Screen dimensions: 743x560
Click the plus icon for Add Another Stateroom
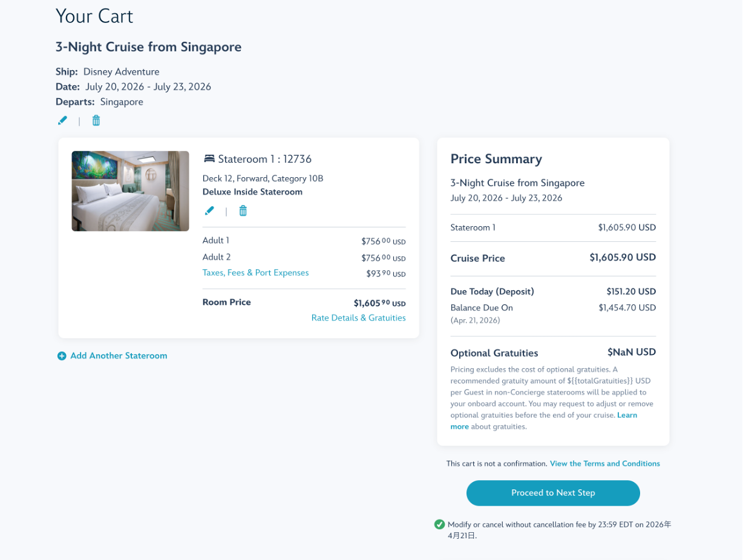coord(62,356)
